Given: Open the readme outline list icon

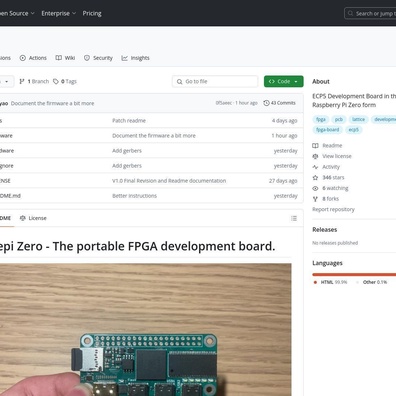Looking at the screenshot, I should point(294,218).
